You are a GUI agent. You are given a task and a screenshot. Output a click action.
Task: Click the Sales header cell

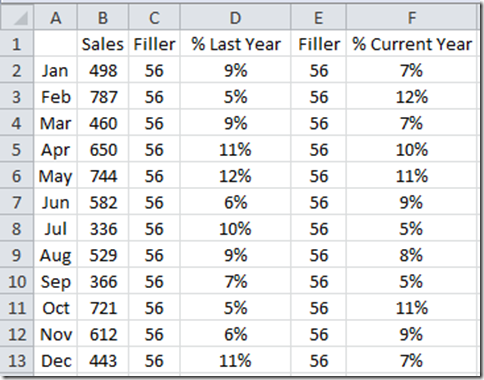click(103, 44)
